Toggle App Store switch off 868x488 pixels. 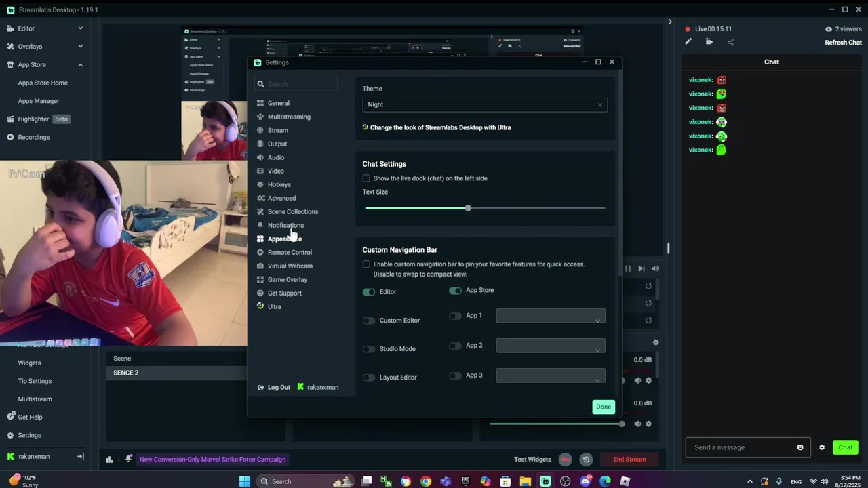point(455,291)
